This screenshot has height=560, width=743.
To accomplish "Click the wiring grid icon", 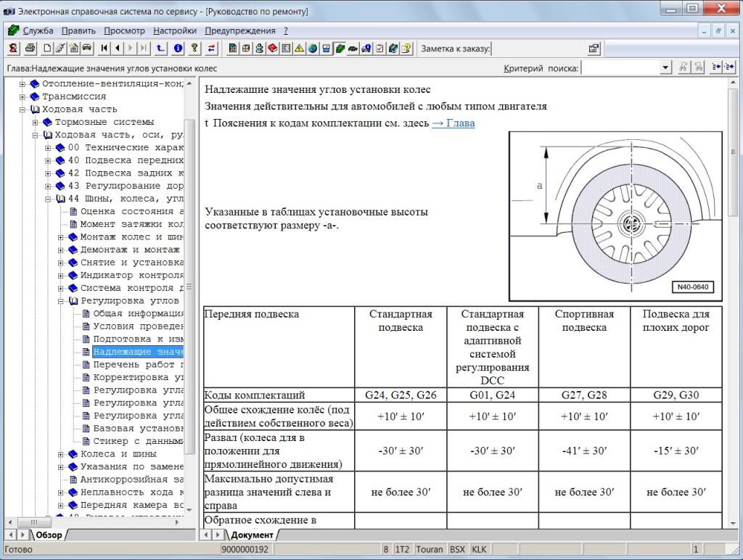I will [246, 48].
